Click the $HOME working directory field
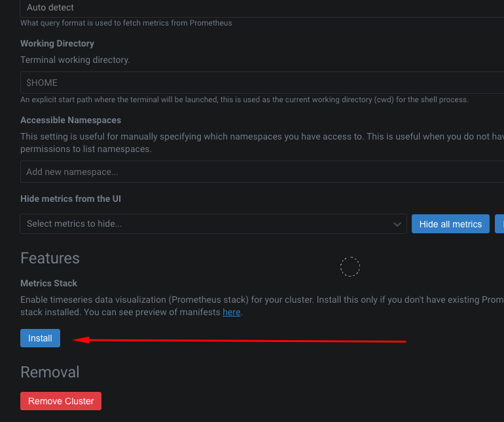Screen dimensions: 504x422 (x=262, y=83)
